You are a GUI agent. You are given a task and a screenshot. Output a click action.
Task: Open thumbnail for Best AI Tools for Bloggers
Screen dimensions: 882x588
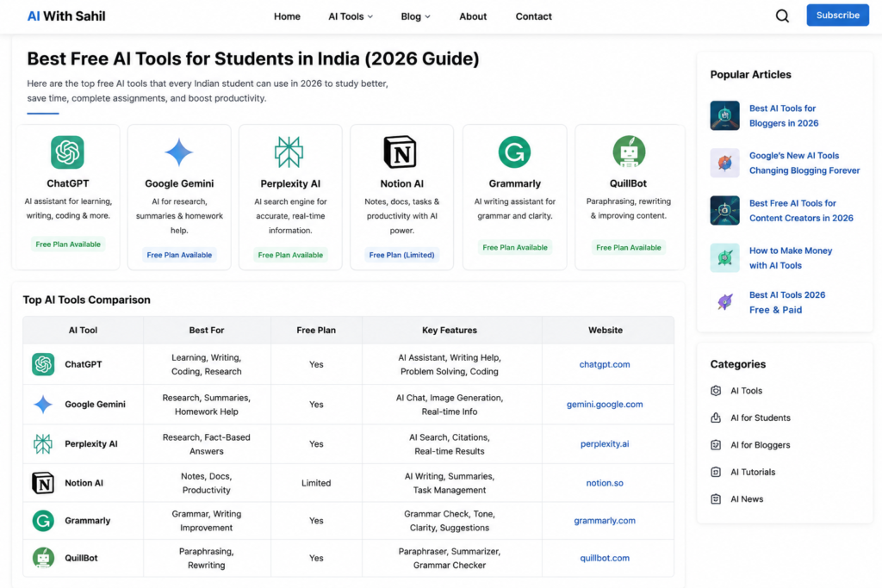(724, 116)
